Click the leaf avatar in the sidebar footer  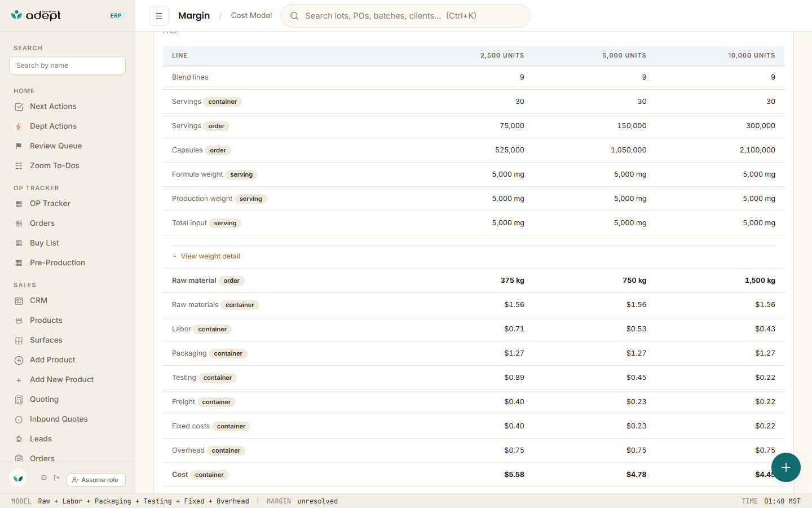[x=18, y=478]
